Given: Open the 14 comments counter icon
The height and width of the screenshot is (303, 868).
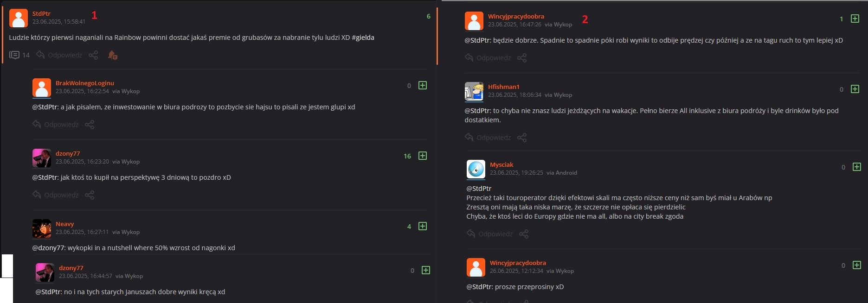Looking at the screenshot, I should click(14, 55).
